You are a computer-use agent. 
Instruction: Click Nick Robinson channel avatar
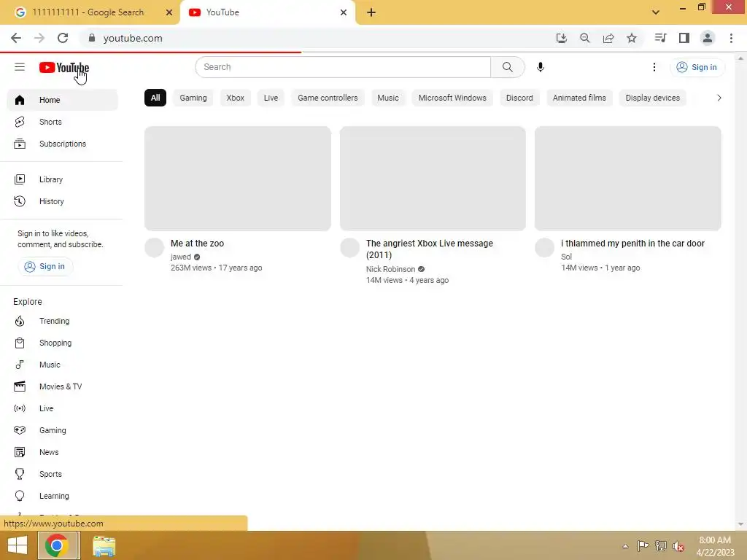pyautogui.click(x=349, y=248)
